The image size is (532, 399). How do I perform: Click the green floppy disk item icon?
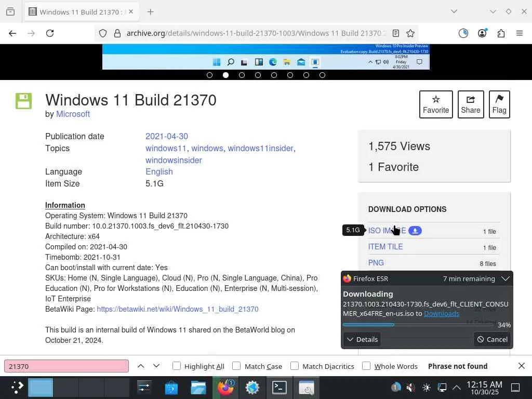pyautogui.click(x=23, y=101)
